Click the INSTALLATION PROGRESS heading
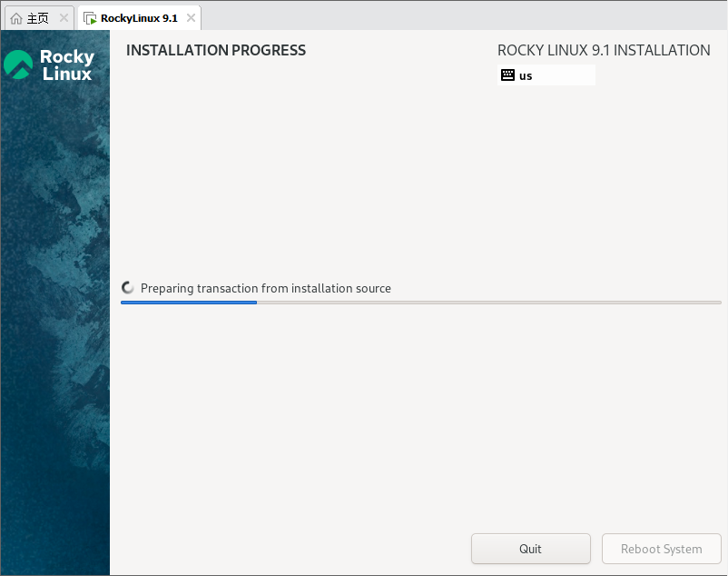 [x=215, y=50]
